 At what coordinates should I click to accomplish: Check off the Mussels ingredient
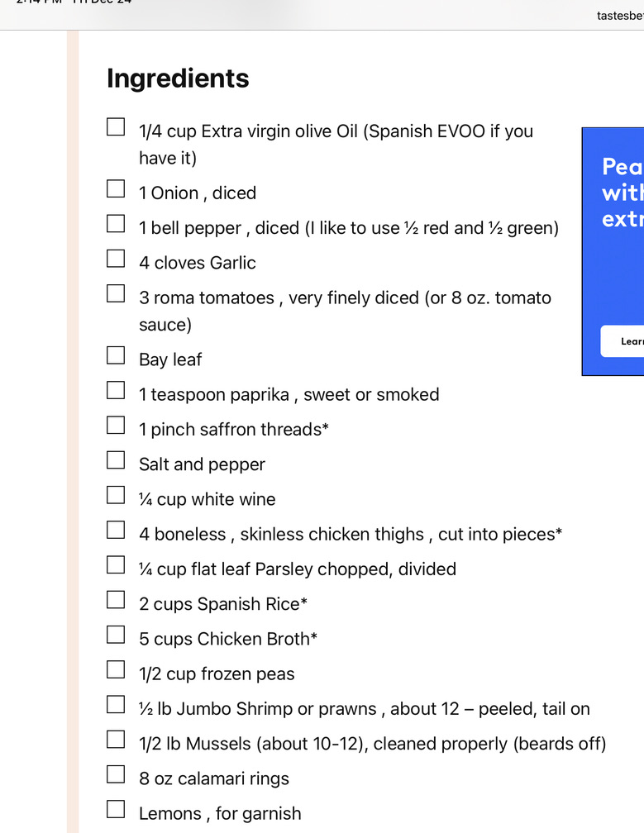116,740
